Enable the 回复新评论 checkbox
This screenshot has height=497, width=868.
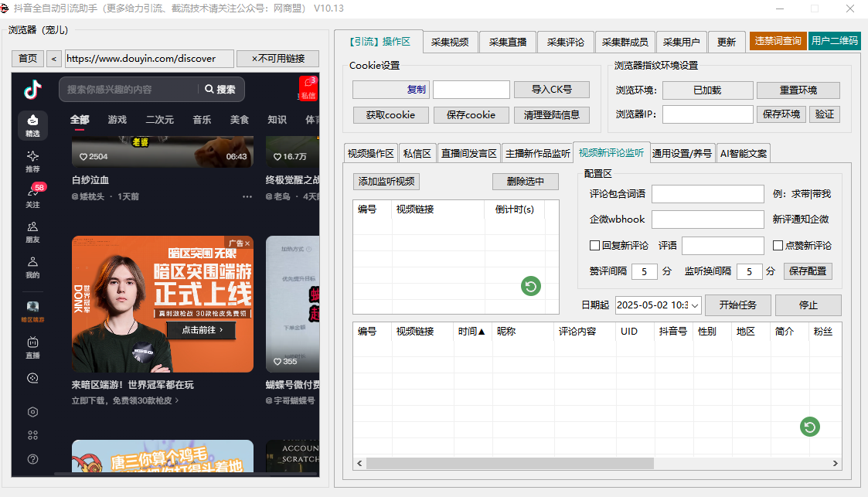point(595,245)
